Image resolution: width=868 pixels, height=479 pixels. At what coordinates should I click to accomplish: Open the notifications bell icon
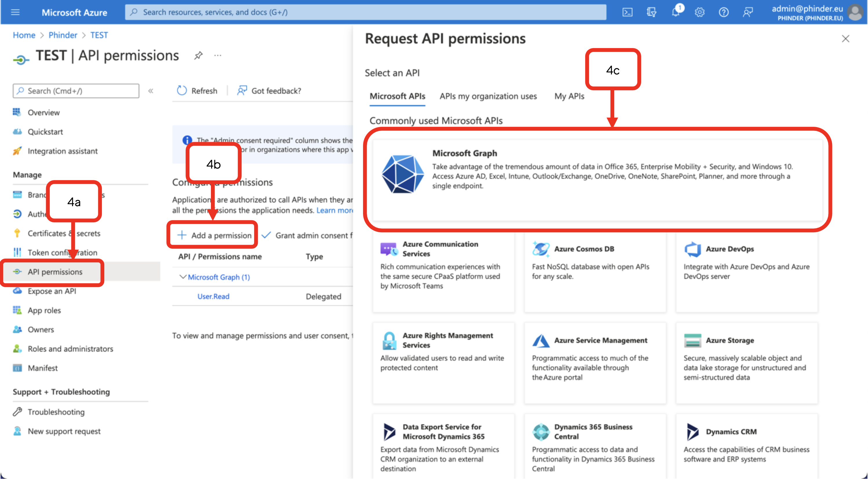click(676, 12)
